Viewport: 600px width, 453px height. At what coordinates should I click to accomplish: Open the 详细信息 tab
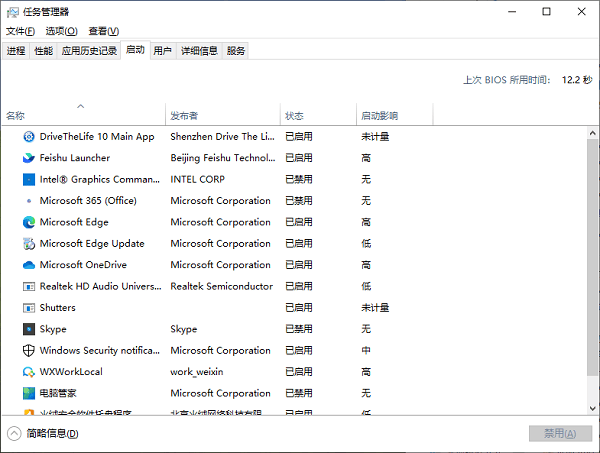coord(199,50)
